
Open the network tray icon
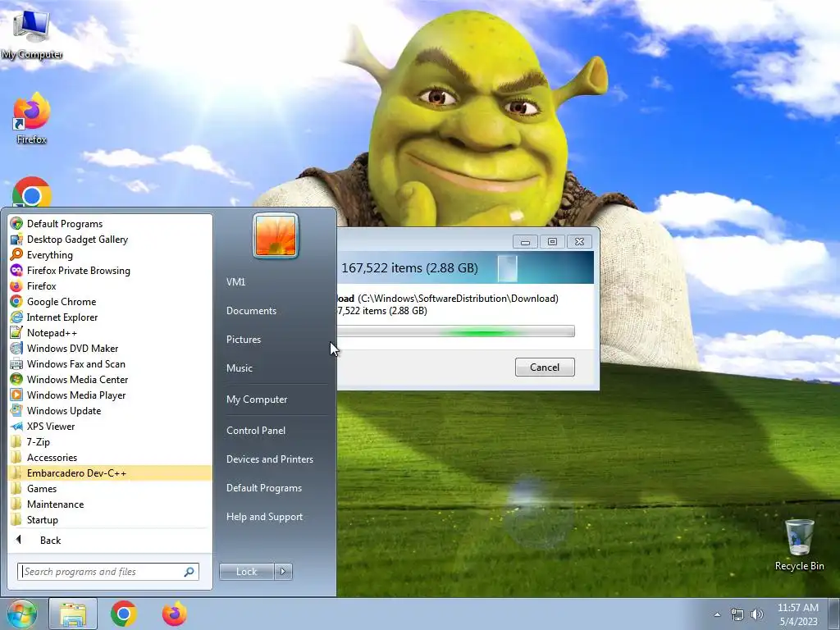click(737, 614)
